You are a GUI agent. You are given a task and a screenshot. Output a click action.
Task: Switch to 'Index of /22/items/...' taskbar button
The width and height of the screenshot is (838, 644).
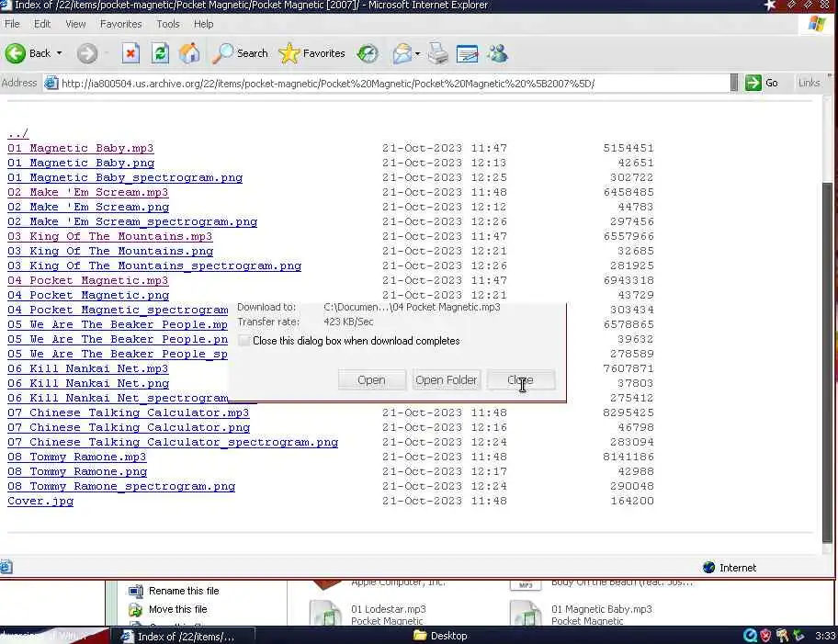click(182, 636)
